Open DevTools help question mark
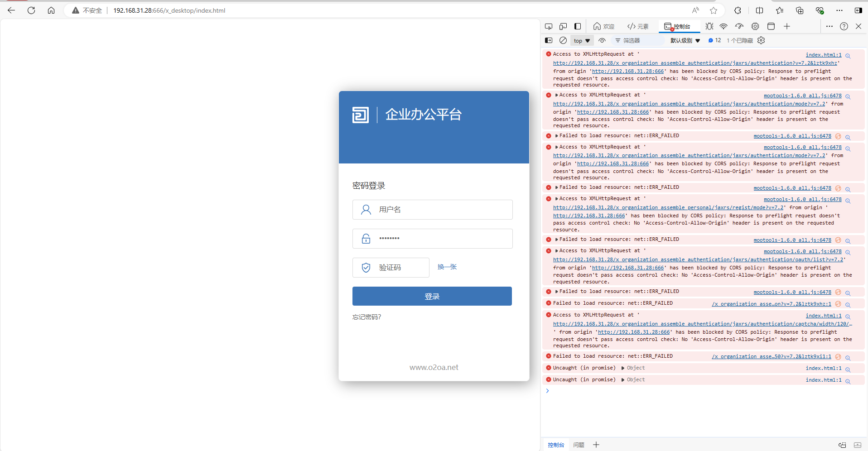 (844, 26)
